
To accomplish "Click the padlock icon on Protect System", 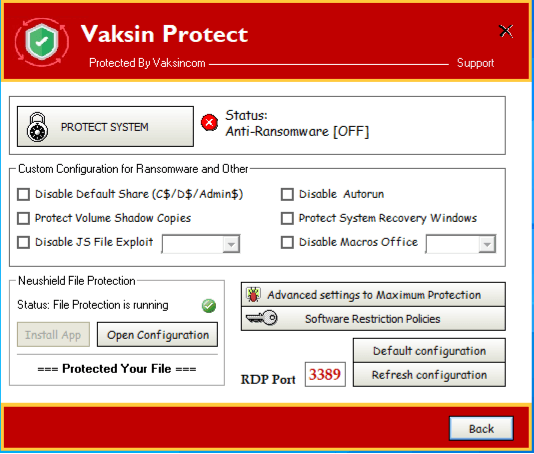I will pyautogui.click(x=37, y=127).
